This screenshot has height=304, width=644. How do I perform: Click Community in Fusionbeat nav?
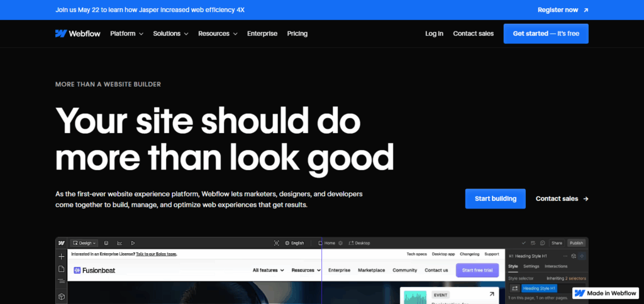[x=404, y=270]
